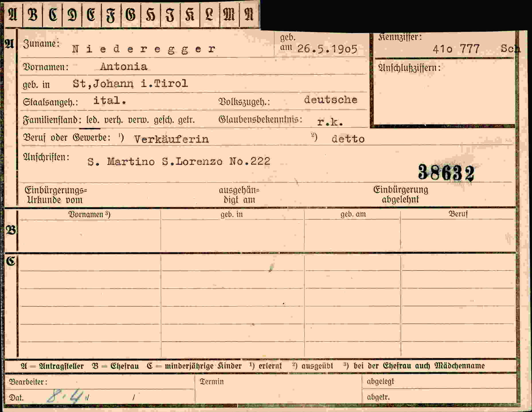Viewport: 532px width, 412px height.
Task: Click the surname Niederegger
Action: 144,49
